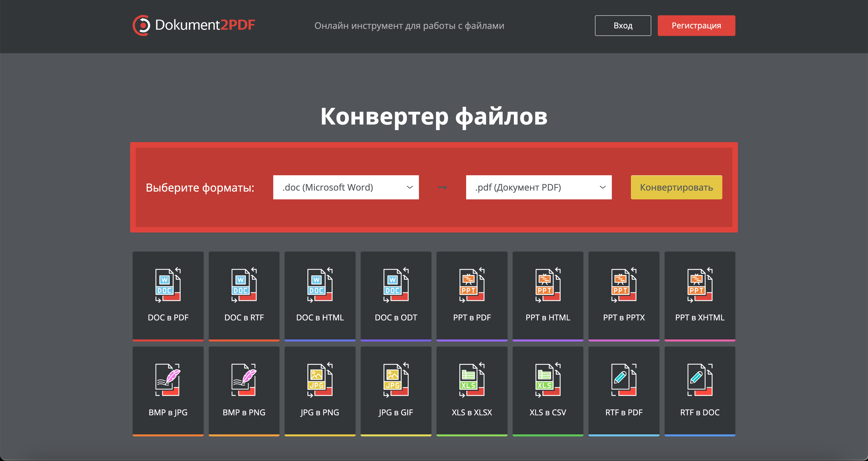Open the BMP в JPG converter icon
This screenshot has height=461, width=868.
coord(168,380)
